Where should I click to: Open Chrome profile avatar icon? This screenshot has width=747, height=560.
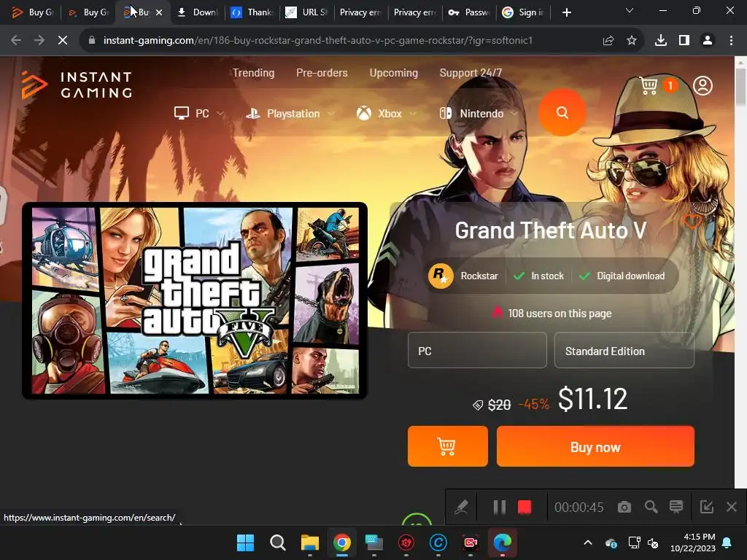[708, 41]
